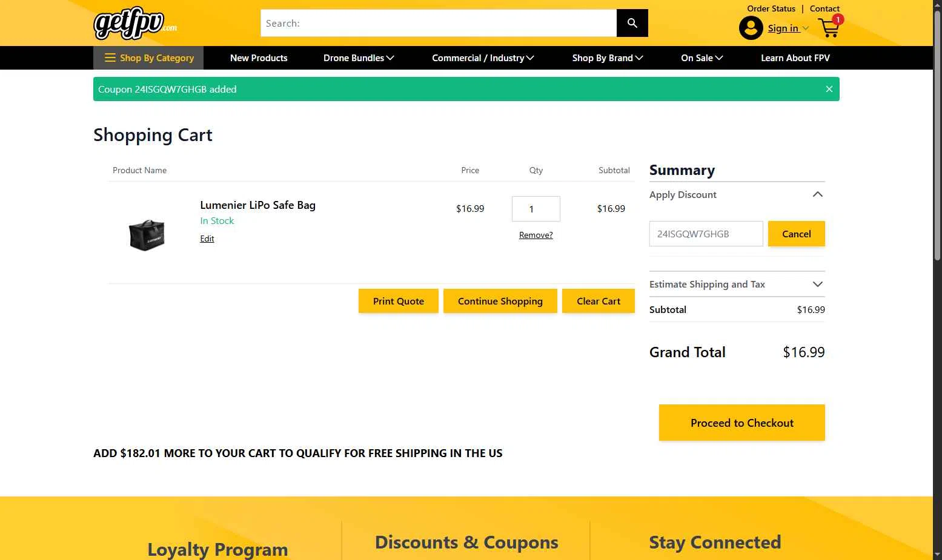Click the quantity field for LiPo Safe Bag
Viewport: 942px width, 560px height.
536,209
